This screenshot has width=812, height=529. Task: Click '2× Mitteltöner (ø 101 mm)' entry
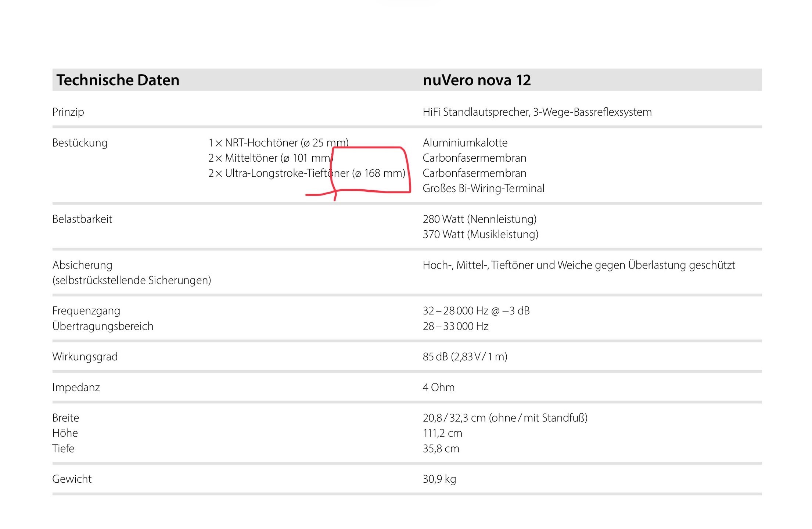coord(270,158)
